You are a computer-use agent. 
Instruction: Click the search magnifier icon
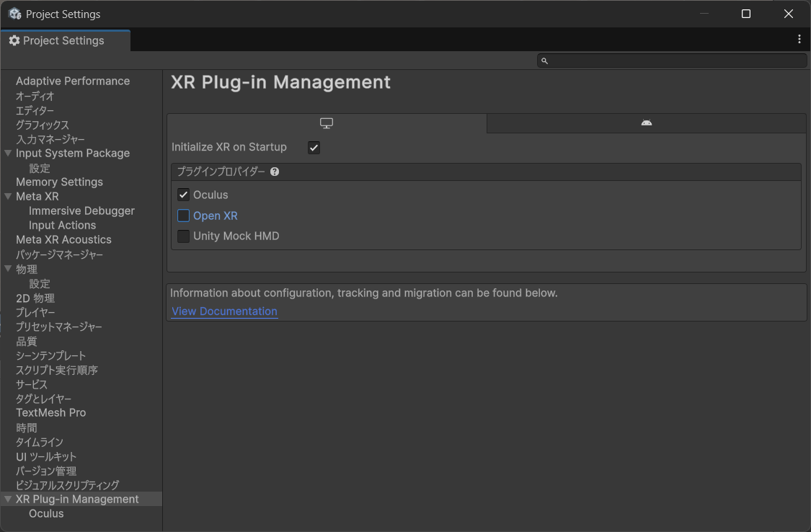tap(544, 61)
